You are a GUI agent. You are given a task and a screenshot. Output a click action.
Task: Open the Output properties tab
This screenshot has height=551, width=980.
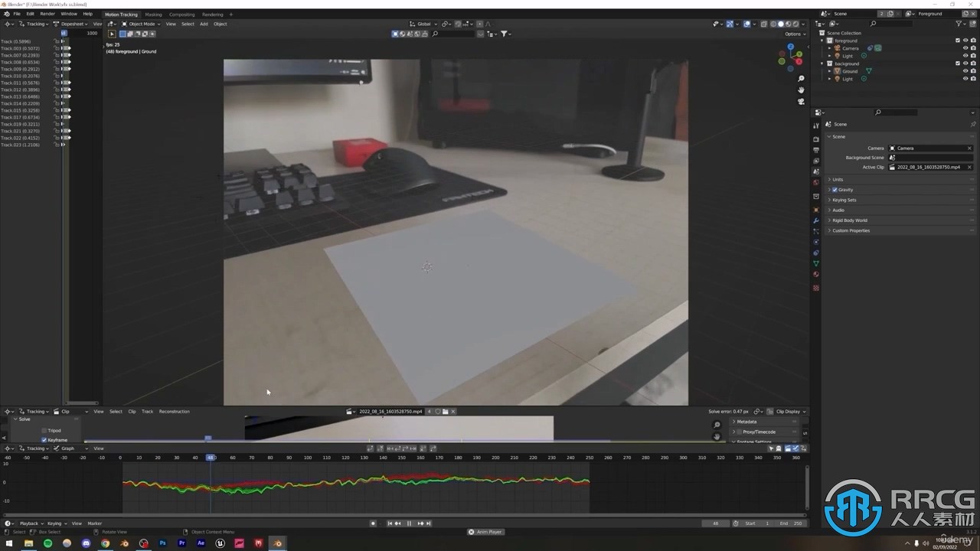816,150
